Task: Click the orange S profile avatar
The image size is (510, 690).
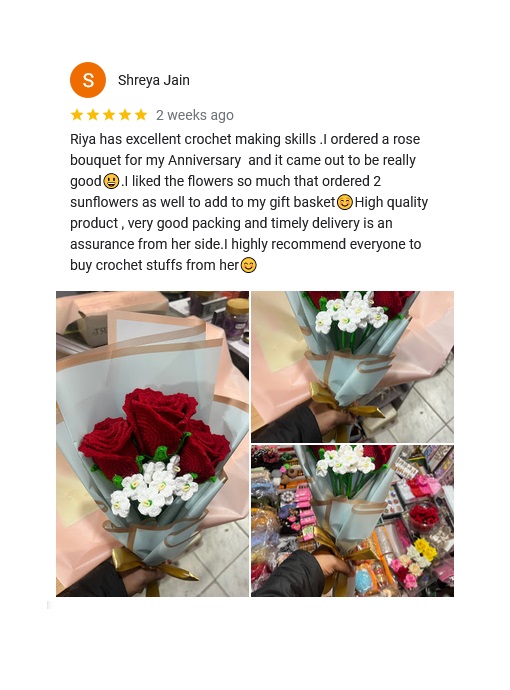Action: [88, 80]
